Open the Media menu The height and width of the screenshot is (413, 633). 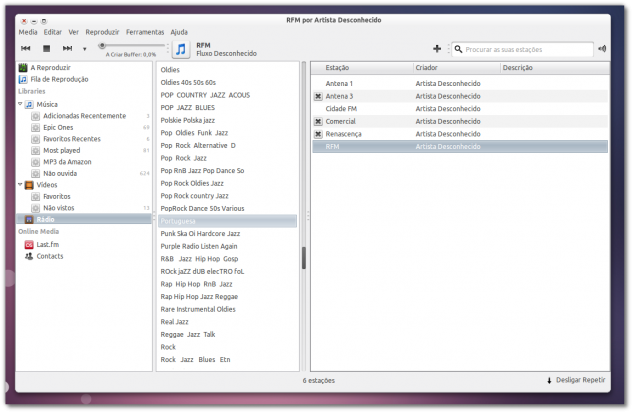pos(28,32)
